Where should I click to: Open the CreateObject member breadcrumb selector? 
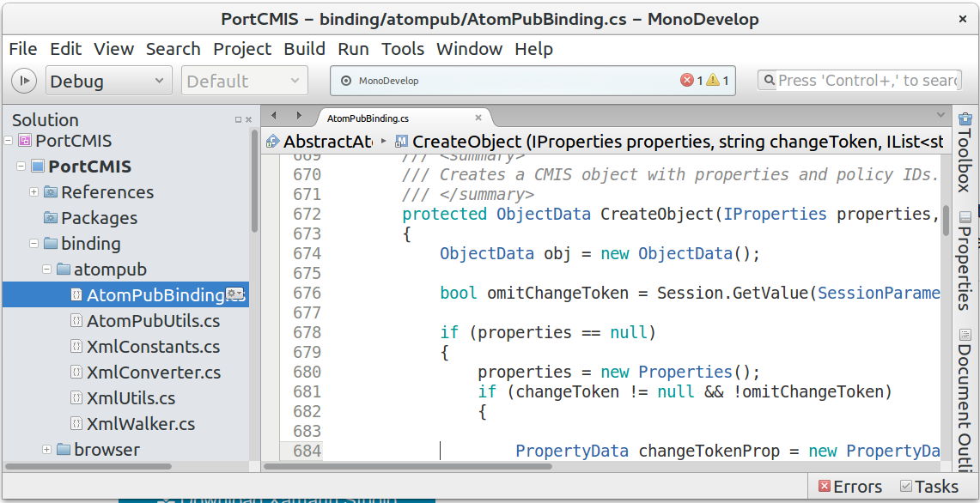[669, 142]
